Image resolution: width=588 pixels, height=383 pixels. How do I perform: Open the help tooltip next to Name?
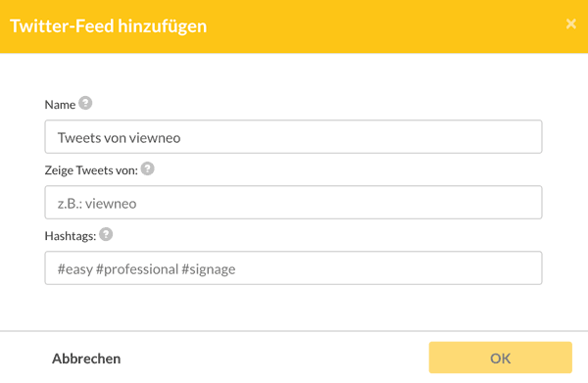pos(85,103)
